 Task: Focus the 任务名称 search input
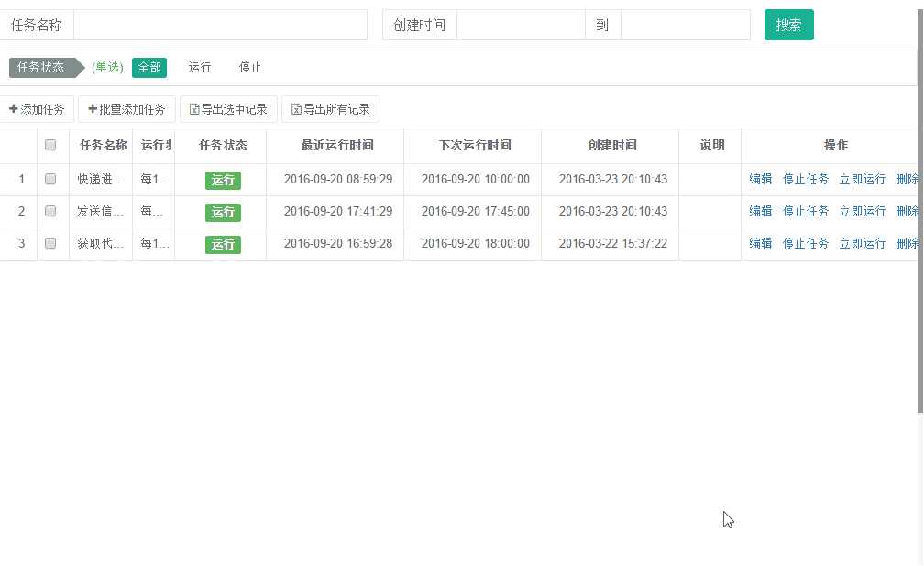pos(220,25)
